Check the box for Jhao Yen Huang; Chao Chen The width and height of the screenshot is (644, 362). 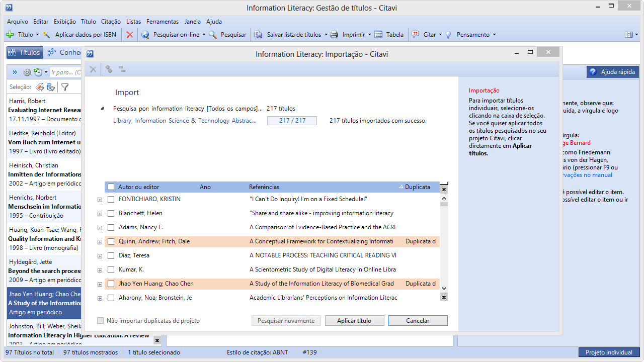(111, 284)
